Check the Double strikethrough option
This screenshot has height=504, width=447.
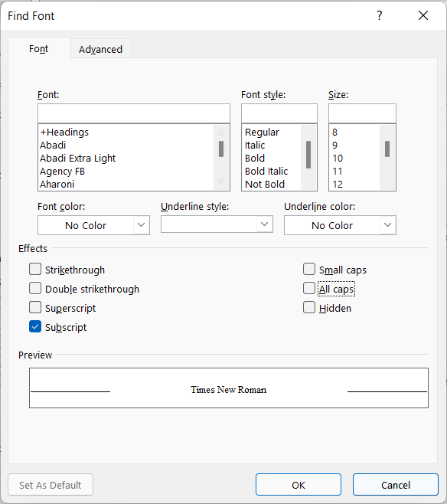35,288
